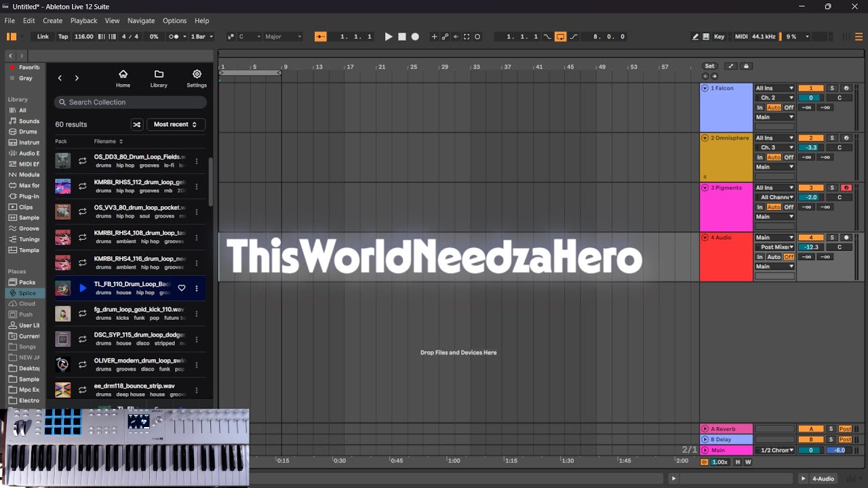The width and height of the screenshot is (868, 488).
Task: Click the Search Collection field
Action: (x=130, y=102)
